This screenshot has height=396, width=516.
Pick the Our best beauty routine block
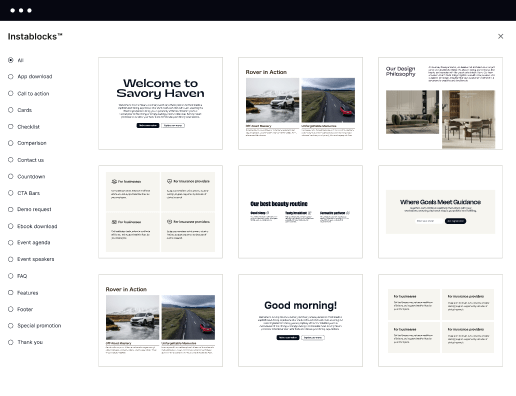(300, 212)
